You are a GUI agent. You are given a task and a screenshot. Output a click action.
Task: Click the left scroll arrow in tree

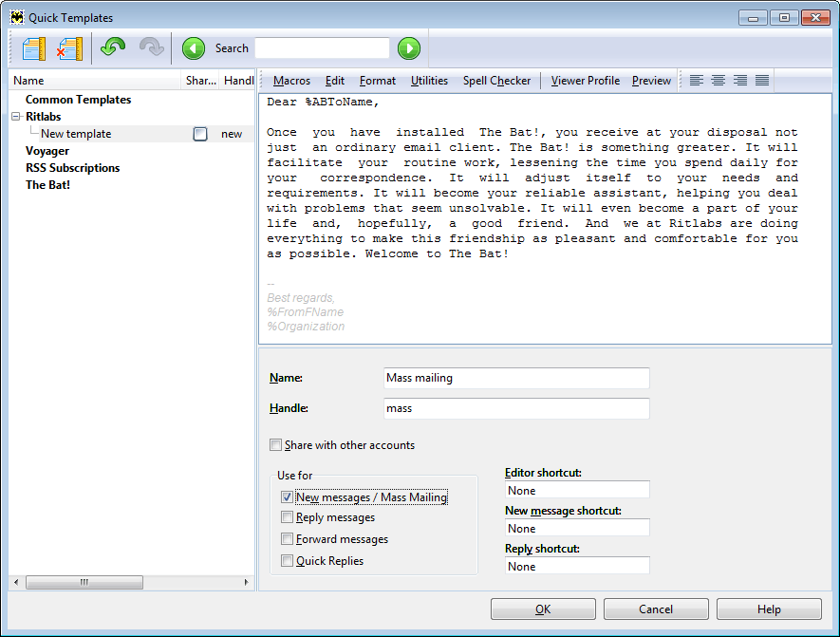coord(16,582)
